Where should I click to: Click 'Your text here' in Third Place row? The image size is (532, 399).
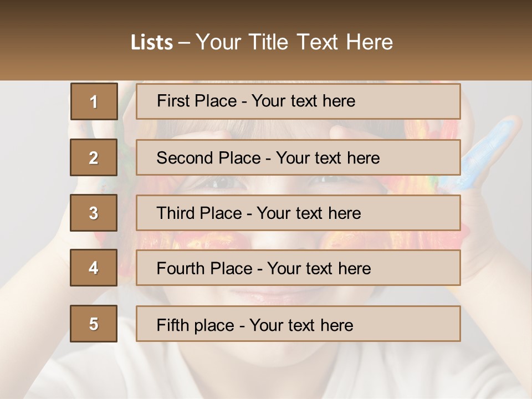pyautogui.click(x=309, y=213)
